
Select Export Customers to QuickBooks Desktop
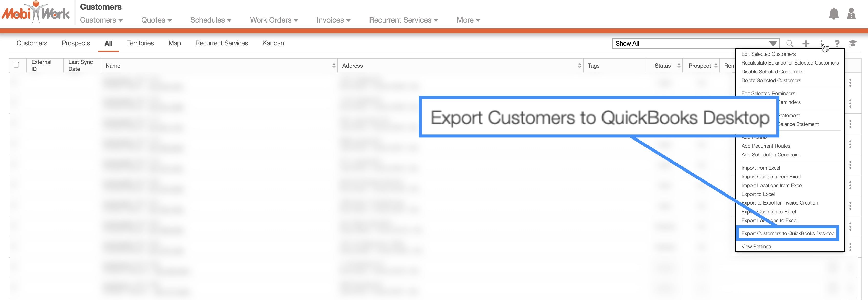coord(787,233)
